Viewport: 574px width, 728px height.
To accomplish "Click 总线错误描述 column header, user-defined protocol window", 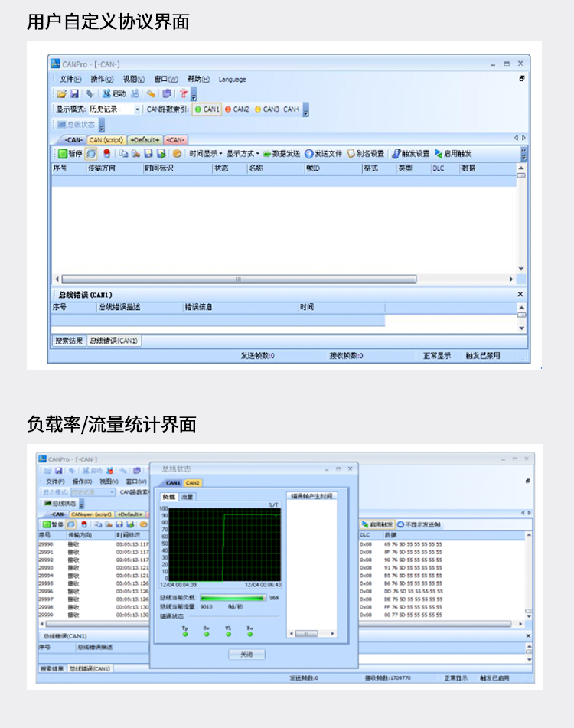I will 139,307.
